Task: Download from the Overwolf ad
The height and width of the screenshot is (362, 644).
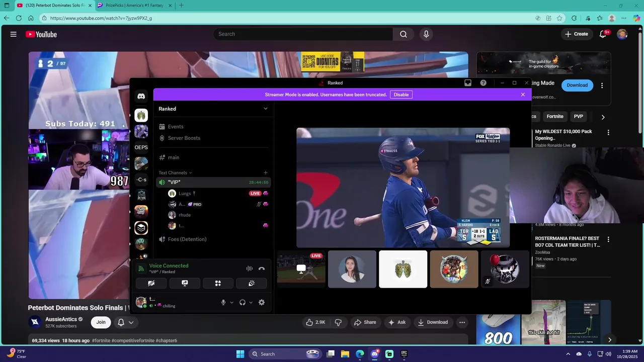Action: pos(577,85)
